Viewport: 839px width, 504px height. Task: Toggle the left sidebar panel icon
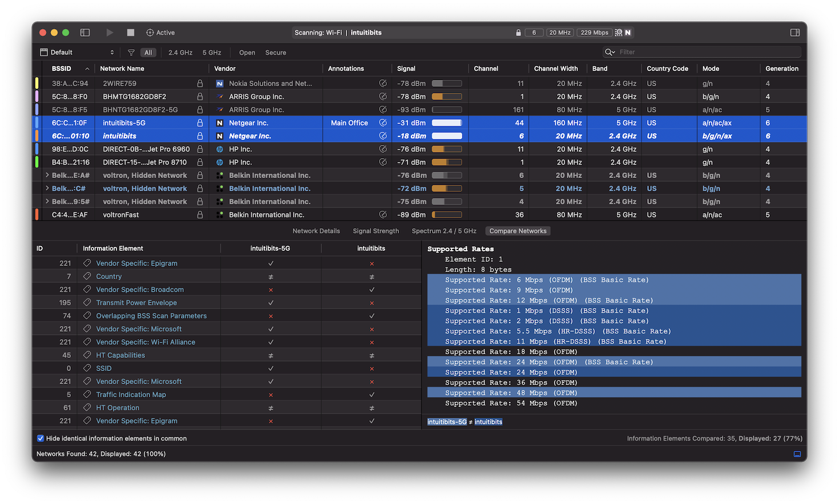tap(85, 33)
